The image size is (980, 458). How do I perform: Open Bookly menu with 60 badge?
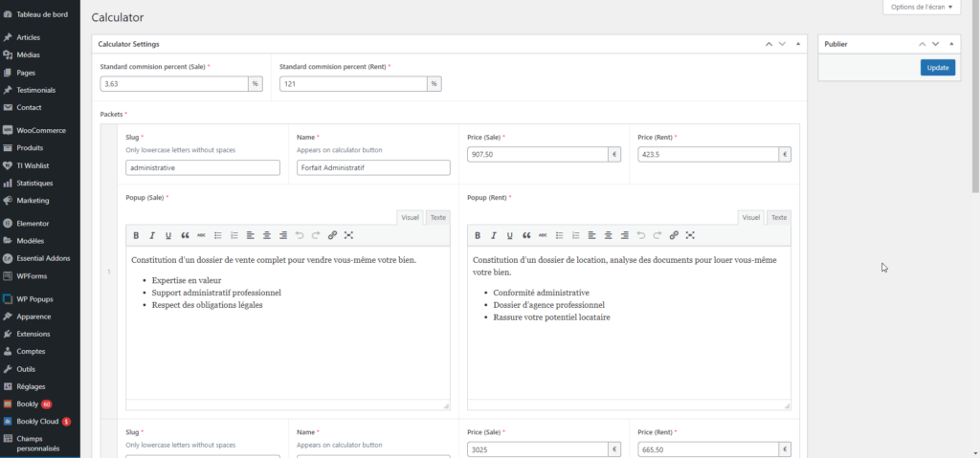40,403
